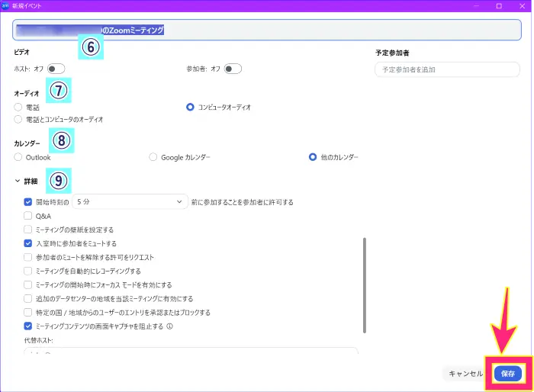The width and height of the screenshot is (534, 392).
Task: Open the 5 分 time dropdown
Action: (x=130, y=201)
